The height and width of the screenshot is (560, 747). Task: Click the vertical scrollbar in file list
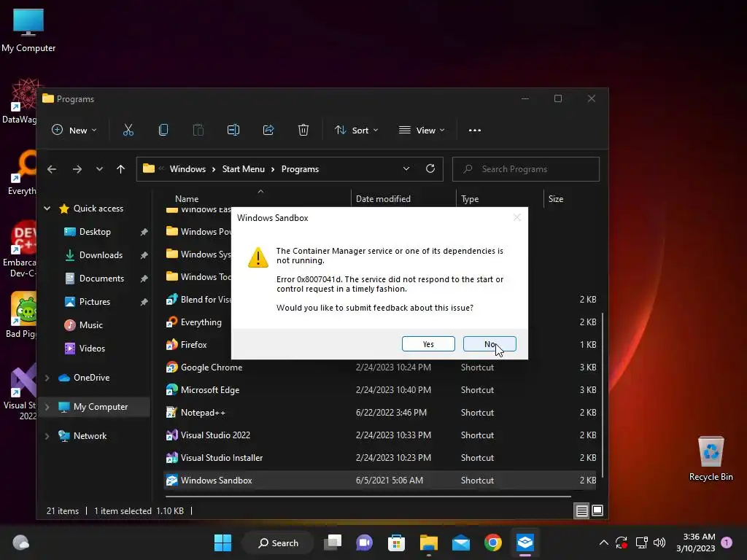(603, 395)
